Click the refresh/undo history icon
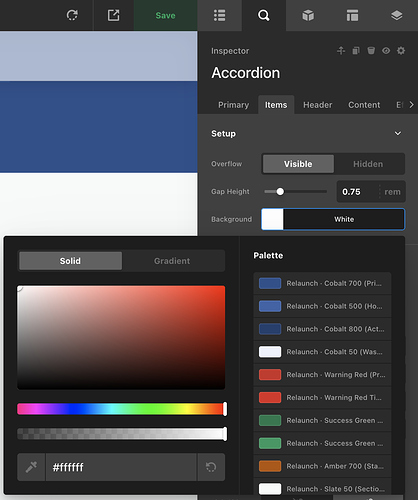Image resolution: width=418 pixels, height=500 pixels. tap(72, 15)
